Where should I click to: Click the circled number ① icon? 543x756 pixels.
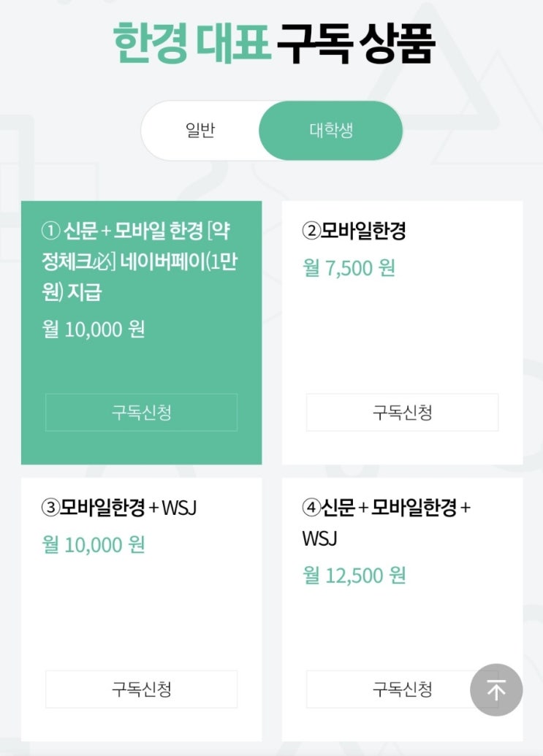click(50, 232)
